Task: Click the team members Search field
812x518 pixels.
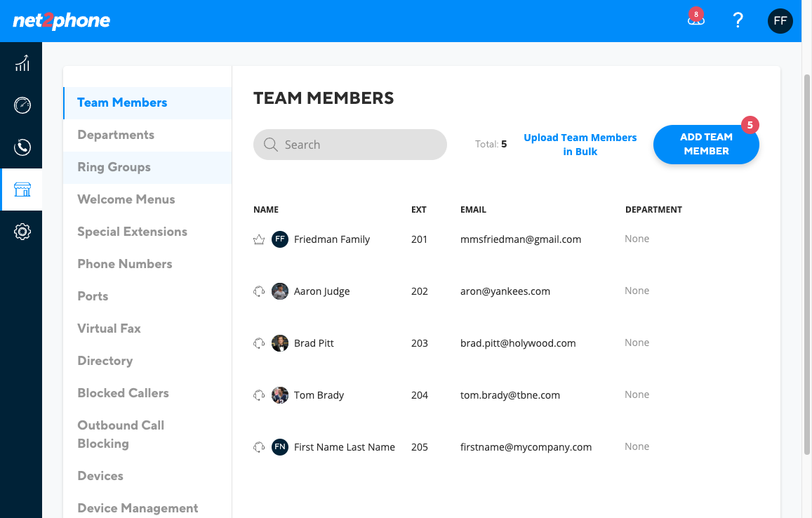Action: [x=350, y=145]
